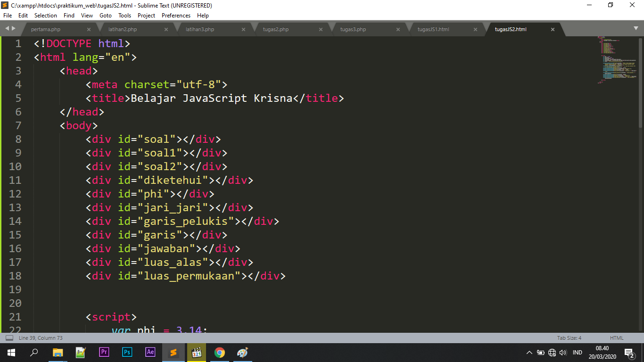644x362 pixels.
Task: Launch Photoshop from the taskbar
Action: pyautogui.click(x=127, y=352)
